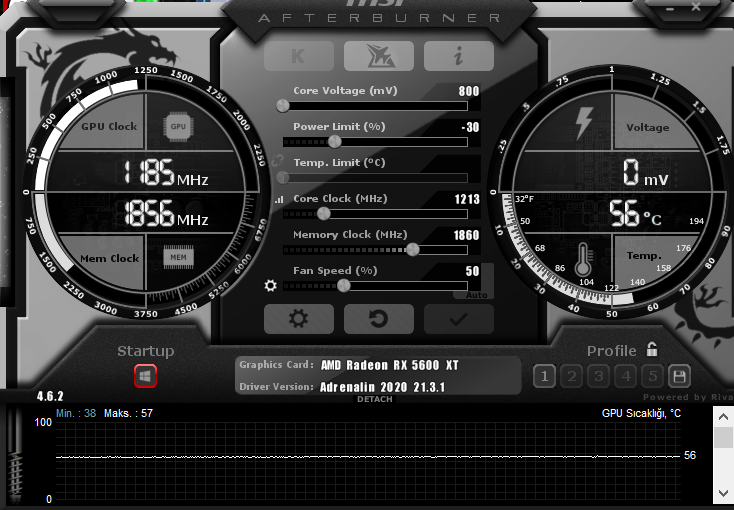This screenshot has width=734, height=510.
Task: Select profile slot 3
Action: 599,376
